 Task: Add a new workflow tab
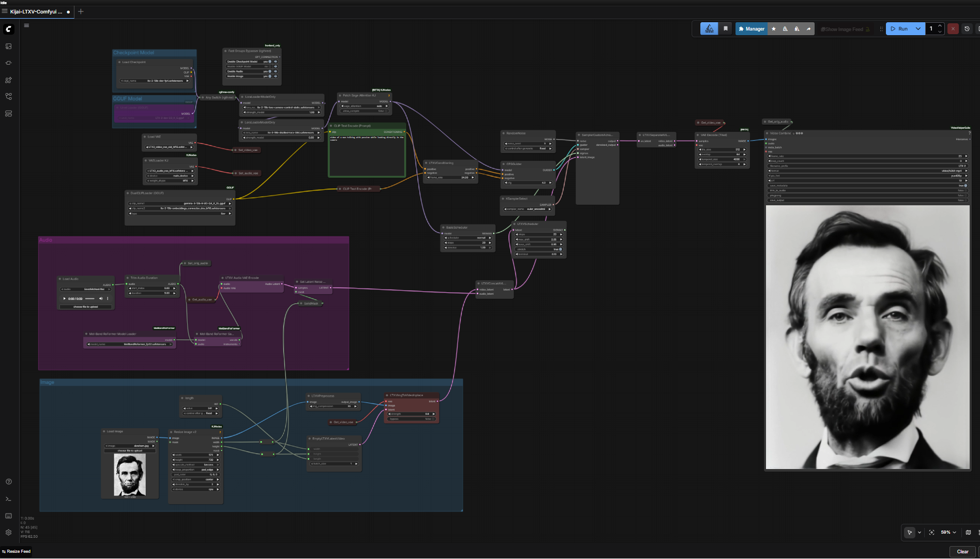pyautogui.click(x=81, y=11)
